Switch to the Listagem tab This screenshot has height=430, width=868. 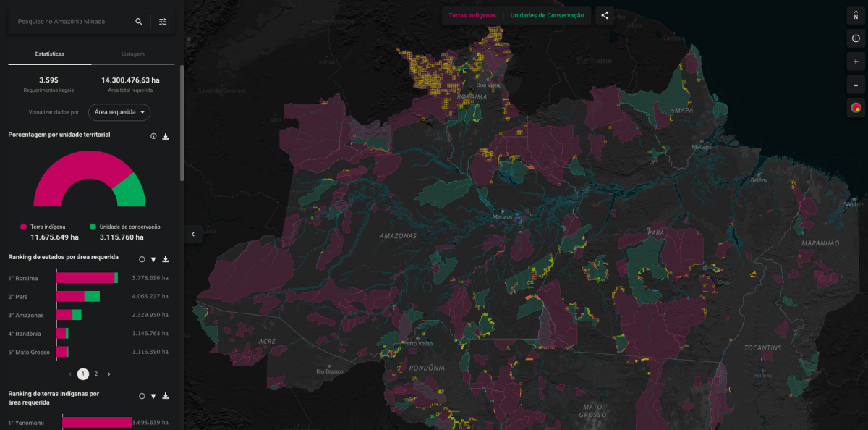tap(133, 54)
